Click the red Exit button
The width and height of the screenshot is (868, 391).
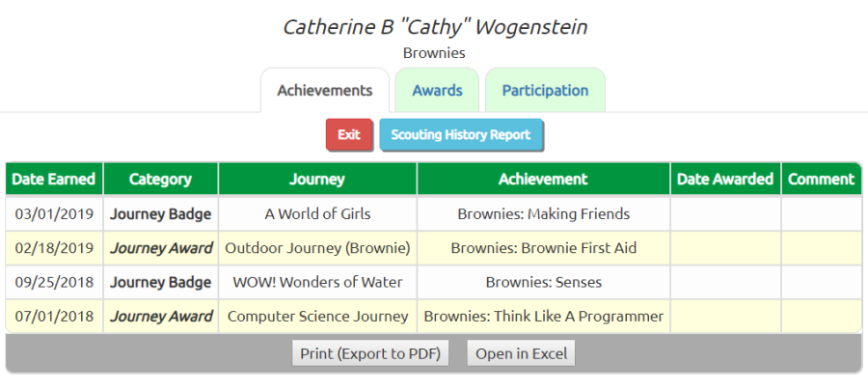(349, 134)
